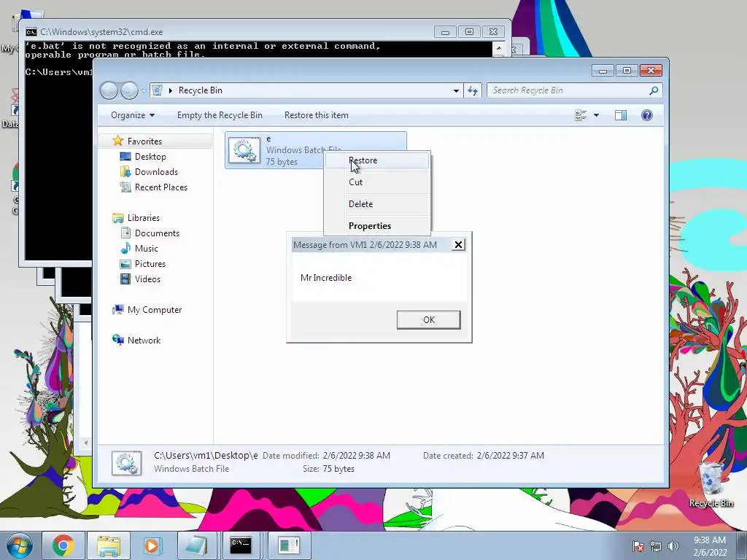This screenshot has width=747, height=560.
Task: Open Downloads in Favorites
Action: (156, 172)
